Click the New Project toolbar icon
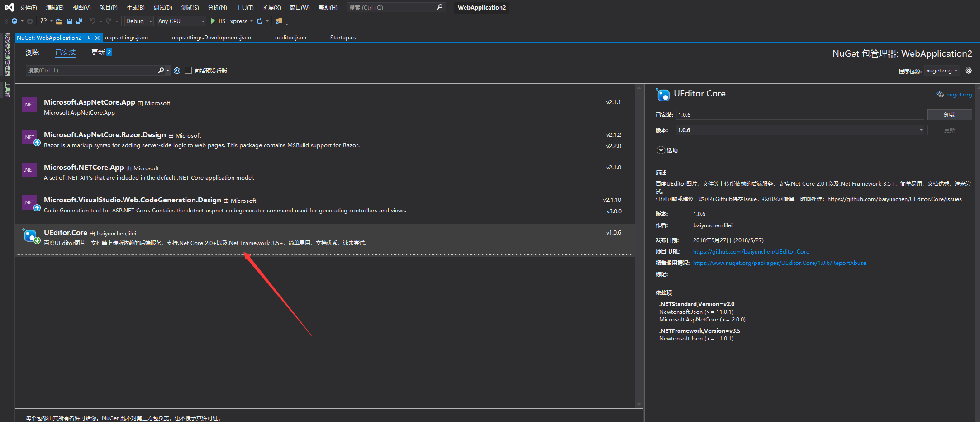Viewport: 980px width, 422px height. point(44,21)
